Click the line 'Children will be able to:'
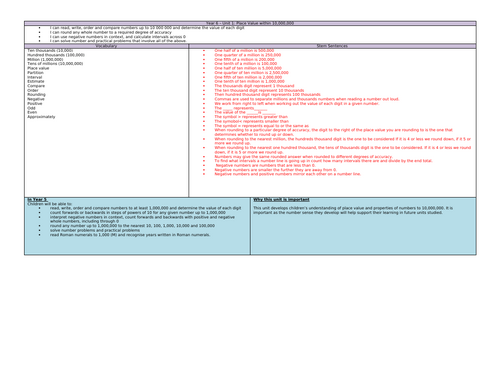Screen dimensions: 500x386 coord(50,204)
